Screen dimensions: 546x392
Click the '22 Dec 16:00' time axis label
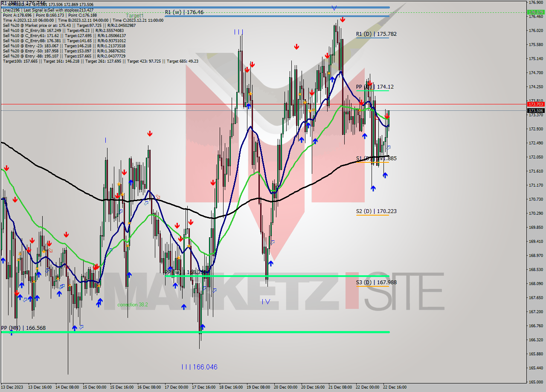[395, 387]
